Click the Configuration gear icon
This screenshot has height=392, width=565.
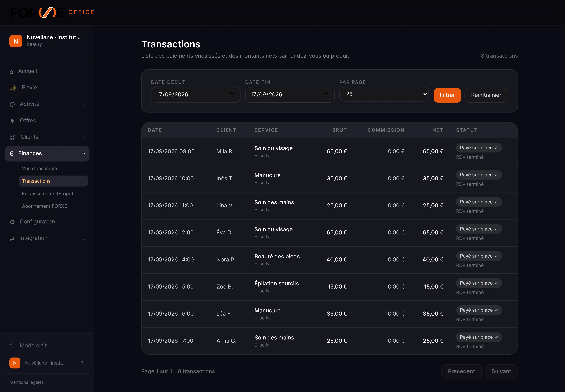click(12, 222)
